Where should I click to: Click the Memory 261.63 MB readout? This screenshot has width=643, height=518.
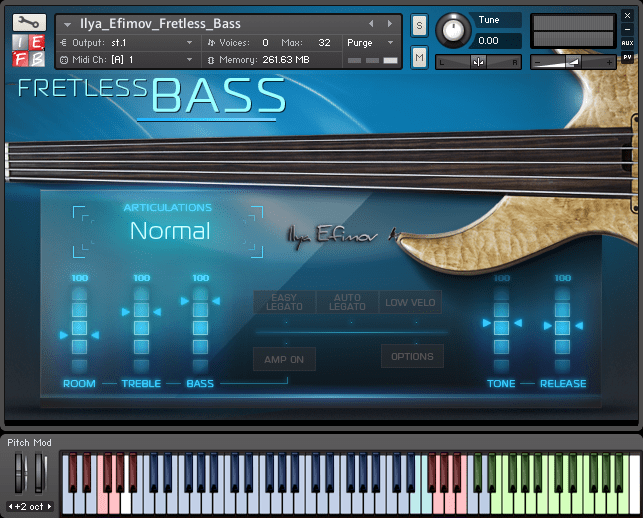[x=286, y=60]
